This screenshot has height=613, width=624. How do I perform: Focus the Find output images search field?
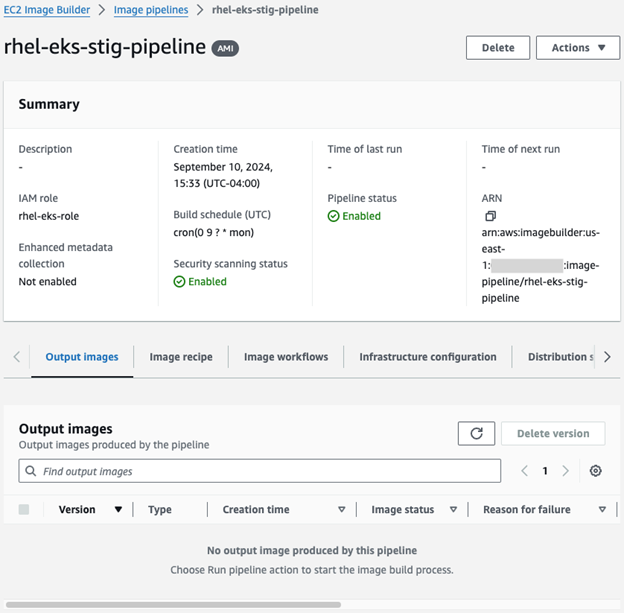[259, 471]
